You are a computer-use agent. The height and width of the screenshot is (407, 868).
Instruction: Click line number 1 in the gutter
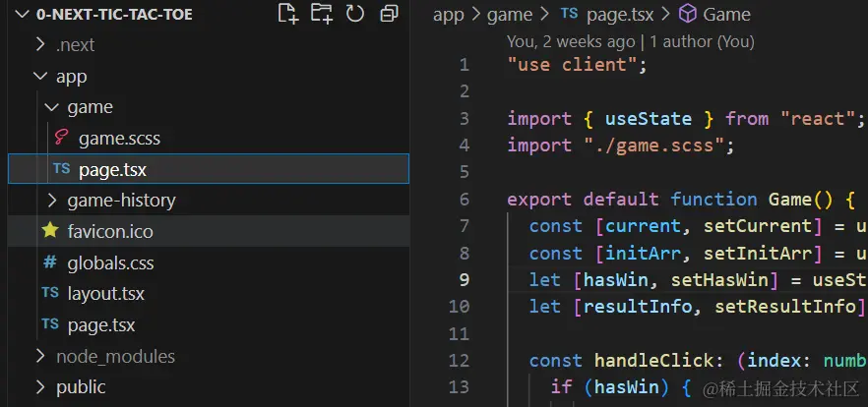click(x=464, y=65)
